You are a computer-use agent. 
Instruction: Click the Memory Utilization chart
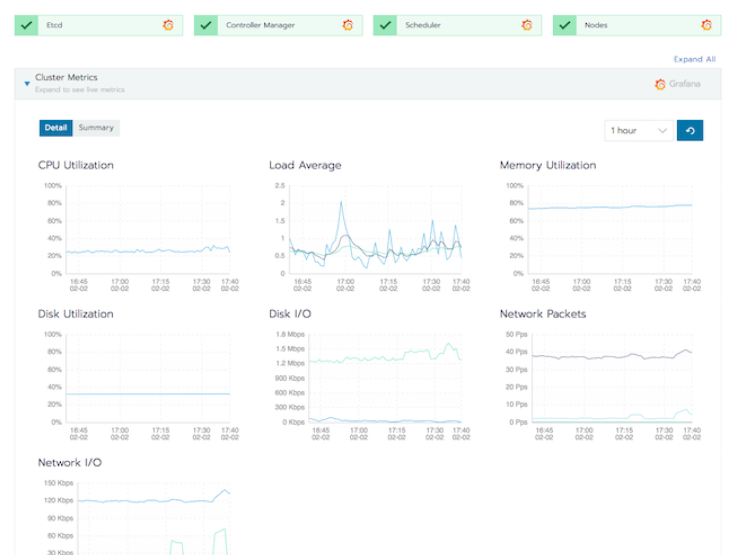(x=609, y=230)
